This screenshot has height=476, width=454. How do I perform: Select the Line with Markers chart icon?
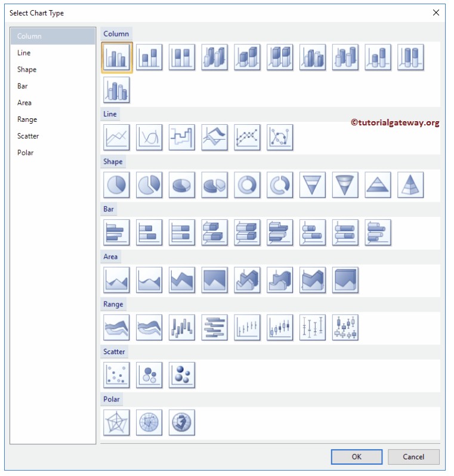[248, 137]
